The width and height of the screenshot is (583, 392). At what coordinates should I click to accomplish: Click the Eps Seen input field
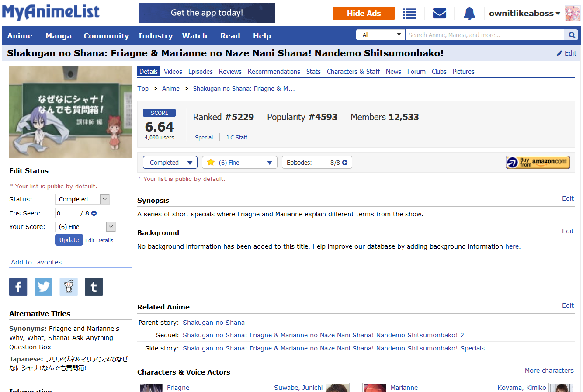[66, 213]
